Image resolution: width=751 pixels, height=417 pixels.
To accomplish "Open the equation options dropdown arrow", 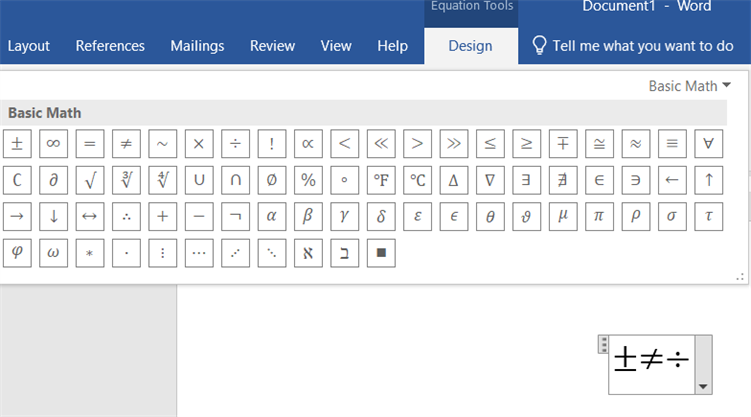I will 702,387.
